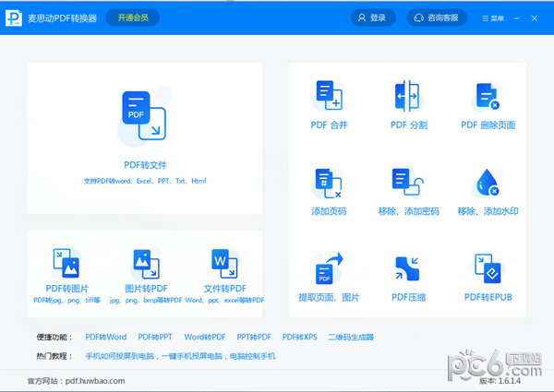Click the PDF 删除页面 label
The image size is (554, 392).
pos(488,125)
